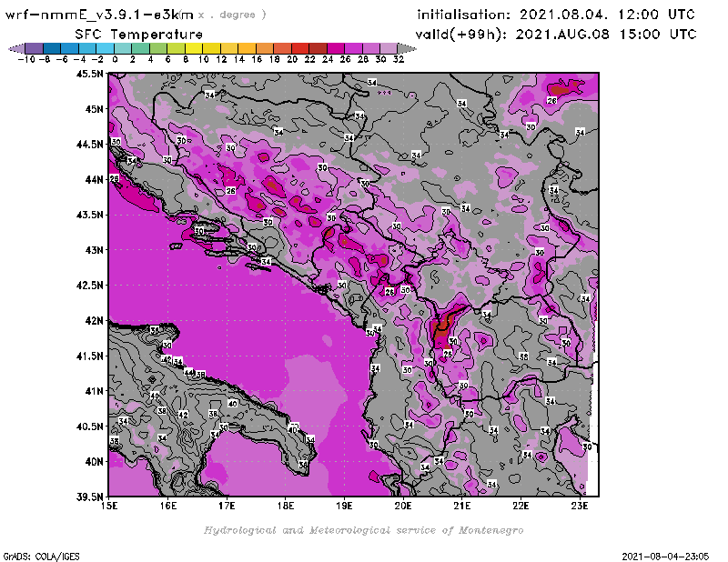Click the 18E longitude label

[286, 506]
